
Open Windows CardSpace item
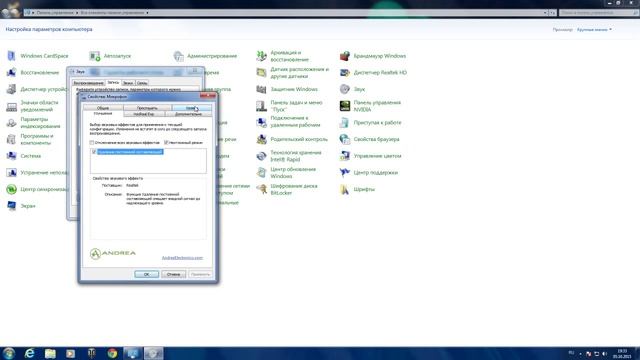pyautogui.click(x=38, y=56)
